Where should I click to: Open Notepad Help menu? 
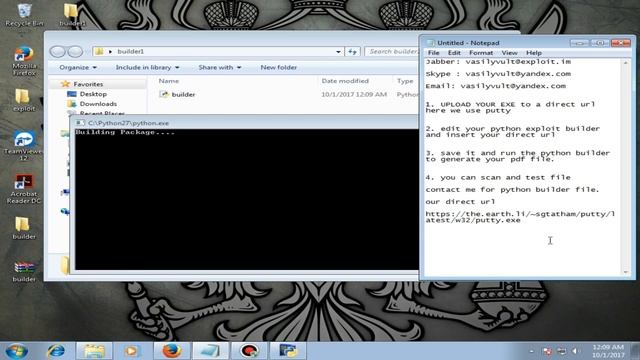pyautogui.click(x=533, y=53)
